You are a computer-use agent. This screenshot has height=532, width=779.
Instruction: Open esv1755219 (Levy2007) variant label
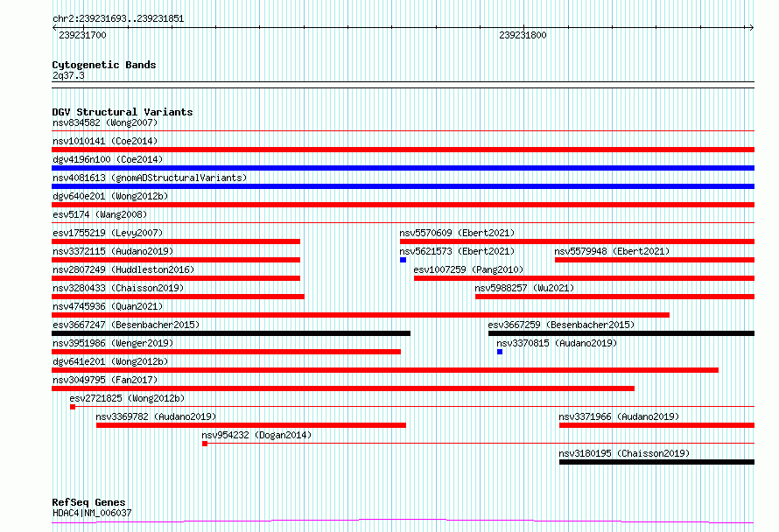pos(108,233)
